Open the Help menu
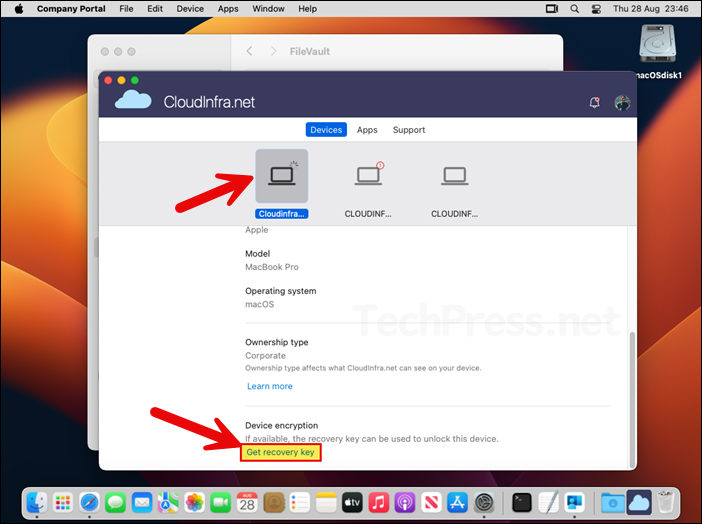This screenshot has height=524, width=702. tap(307, 9)
